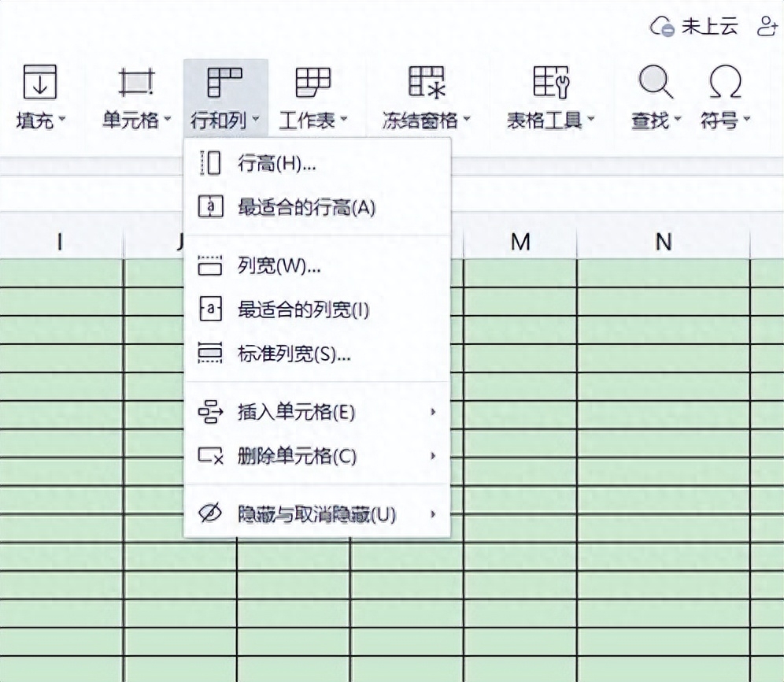Select column M header
Image resolution: width=784 pixels, height=682 pixels.
pos(520,242)
